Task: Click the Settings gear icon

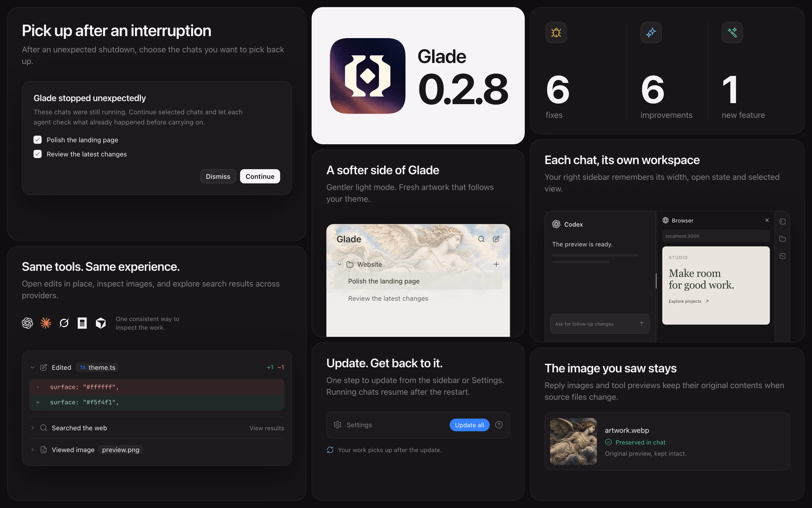Action: tap(337, 425)
